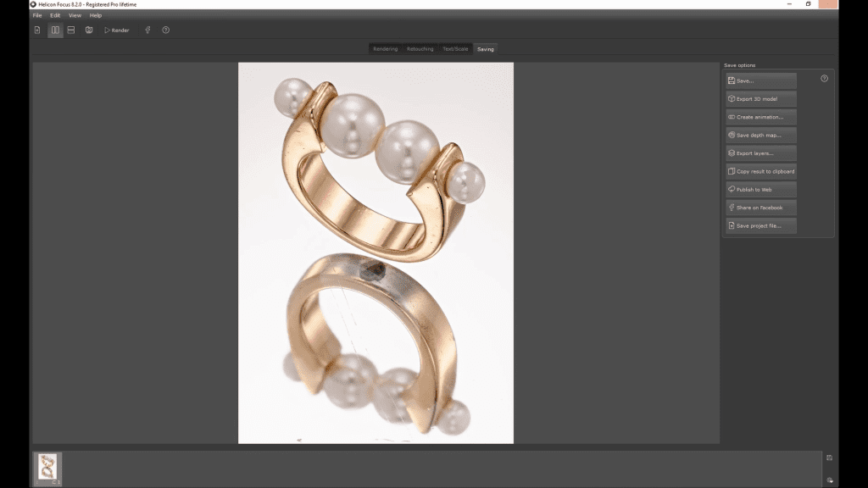Viewport: 868px width, 488px height.
Task: Open the Edit menu
Action: point(55,15)
